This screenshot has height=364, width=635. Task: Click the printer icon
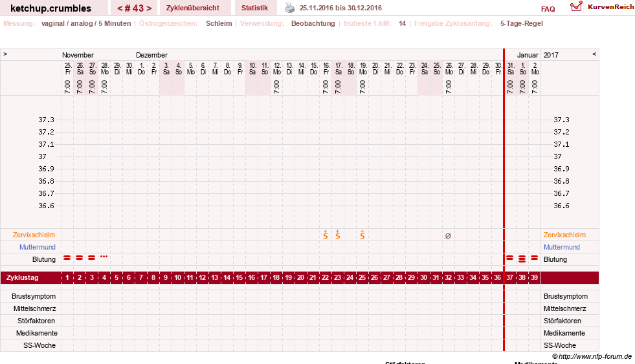pos(290,8)
